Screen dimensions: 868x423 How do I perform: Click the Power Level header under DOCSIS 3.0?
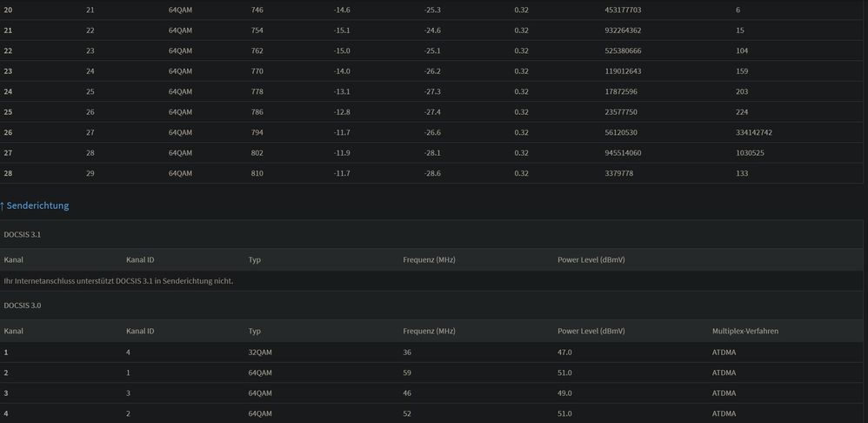pos(591,331)
